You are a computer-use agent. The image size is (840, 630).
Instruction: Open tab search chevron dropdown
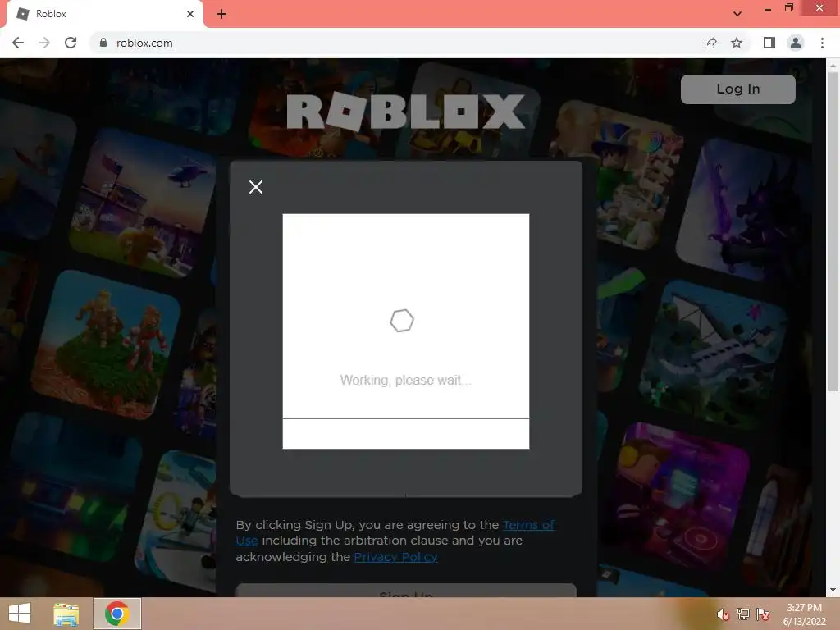coord(737,14)
